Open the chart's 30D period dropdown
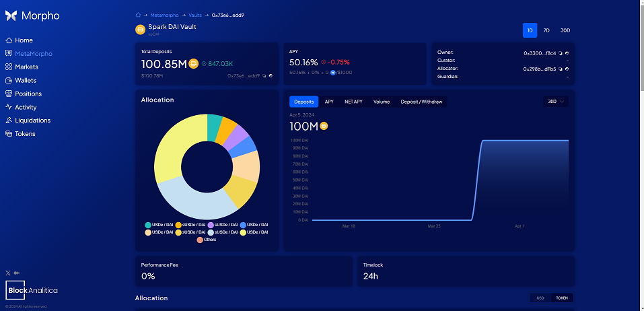The height and width of the screenshot is (311, 644). pyautogui.click(x=556, y=102)
